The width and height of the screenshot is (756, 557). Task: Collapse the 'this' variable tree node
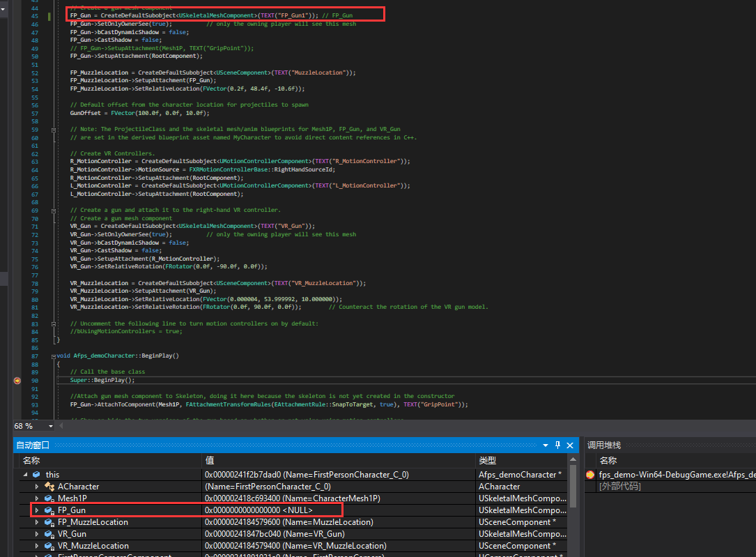point(26,475)
